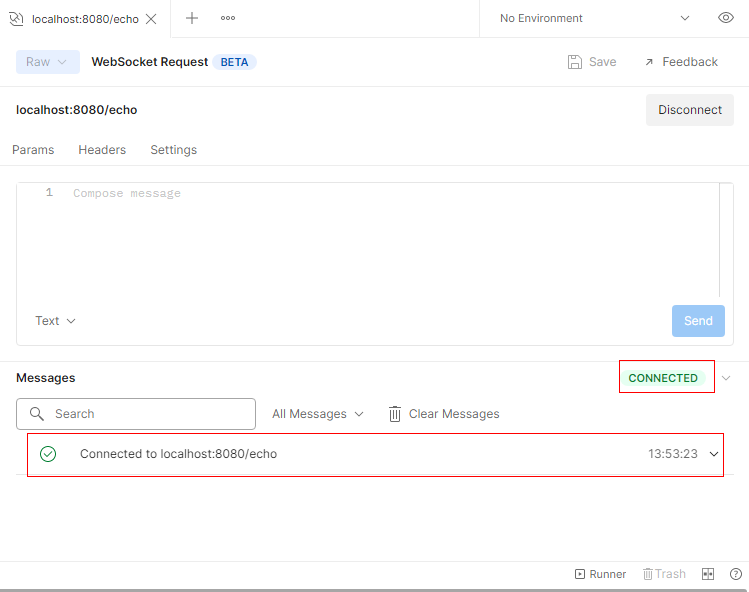
Task: Open the All Messages filter dropdown
Action: click(x=318, y=414)
